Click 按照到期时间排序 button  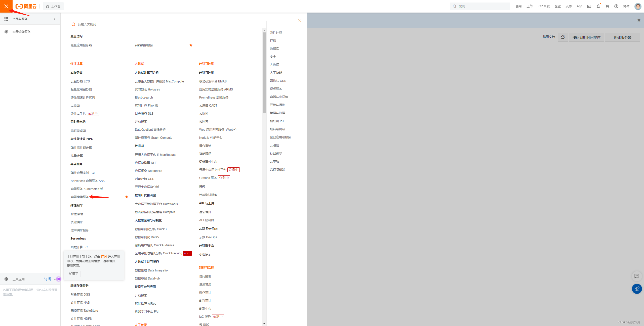click(x=586, y=37)
